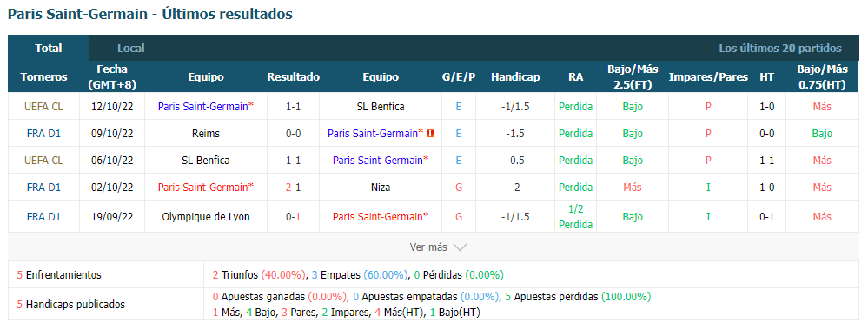
Task: Click the Fecha (GMT+8) column header
Action: 112,77
